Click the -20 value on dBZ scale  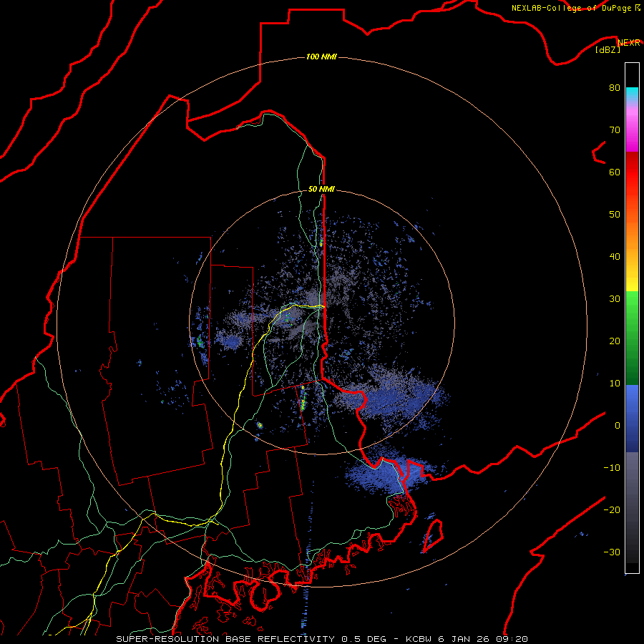pos(612,510)
